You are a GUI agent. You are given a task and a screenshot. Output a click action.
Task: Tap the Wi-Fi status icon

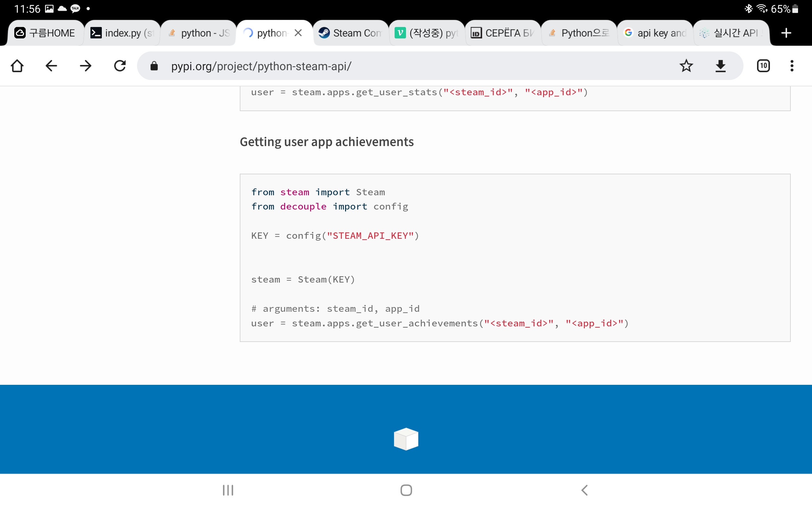[x=762, y=9]
